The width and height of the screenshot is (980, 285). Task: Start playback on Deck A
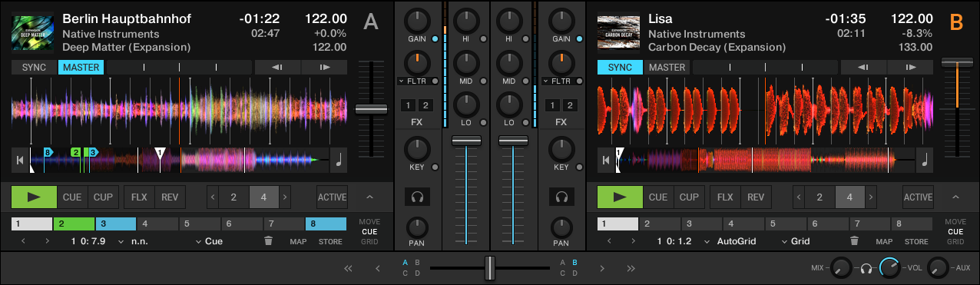coord(34,197)
